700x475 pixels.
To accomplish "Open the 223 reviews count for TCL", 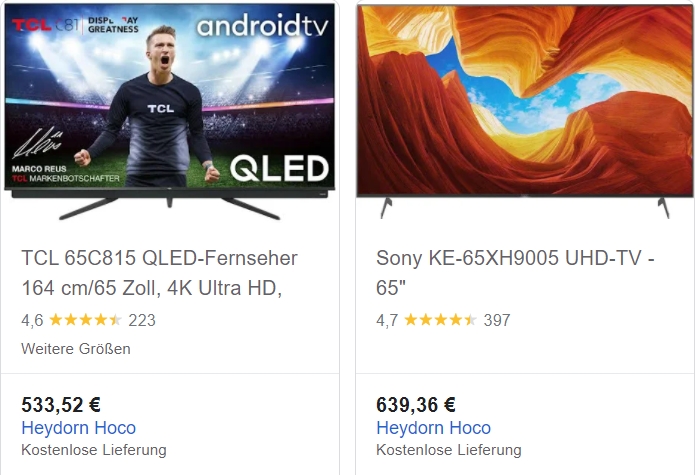I will coord(142,320).
